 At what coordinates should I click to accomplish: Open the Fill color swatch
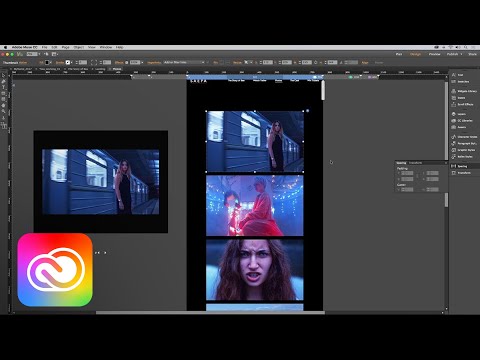47,62
